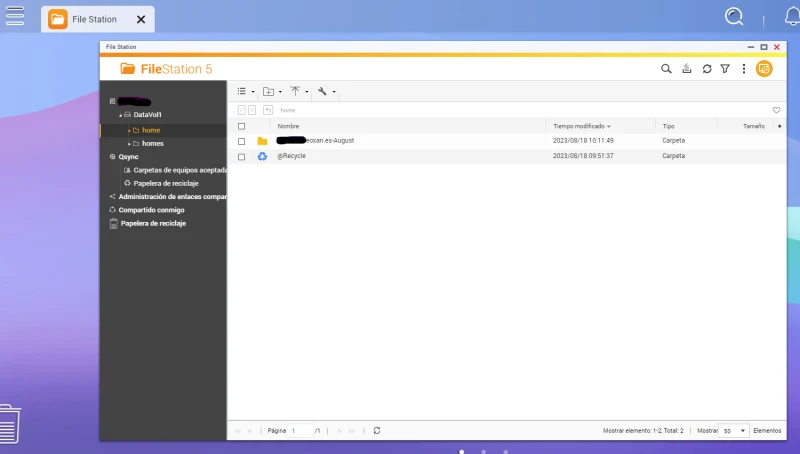
Task: Open the more options three-dot menu
Action: (x=744, y=68)
